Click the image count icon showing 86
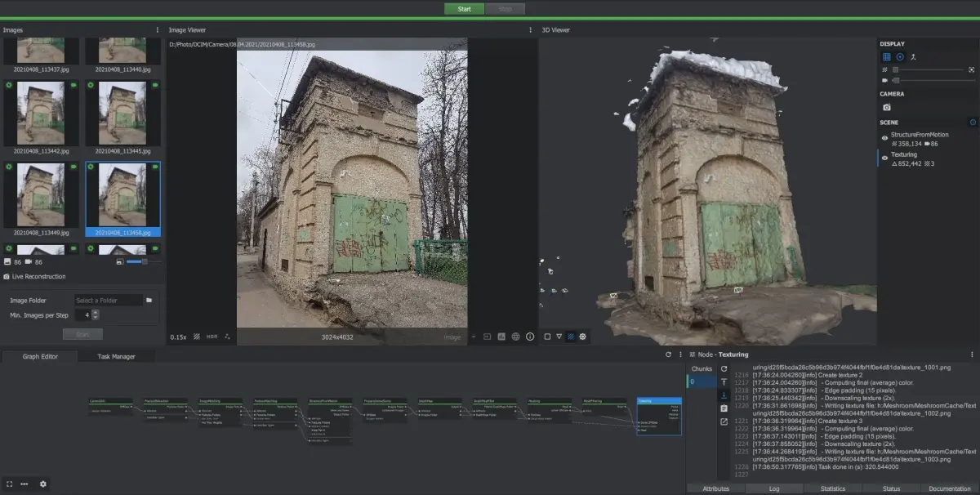This screenshot has width=980, height=495. [x=7, y=261]
